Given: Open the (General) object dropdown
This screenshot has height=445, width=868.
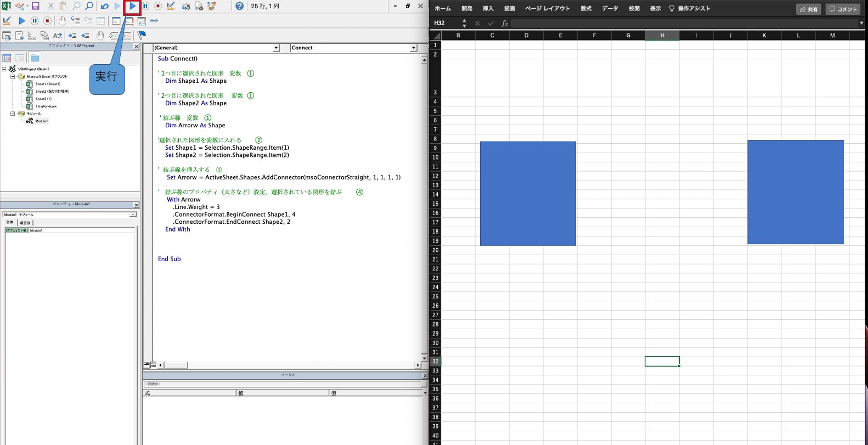Looking at the screenshot, I should point(276,48).
